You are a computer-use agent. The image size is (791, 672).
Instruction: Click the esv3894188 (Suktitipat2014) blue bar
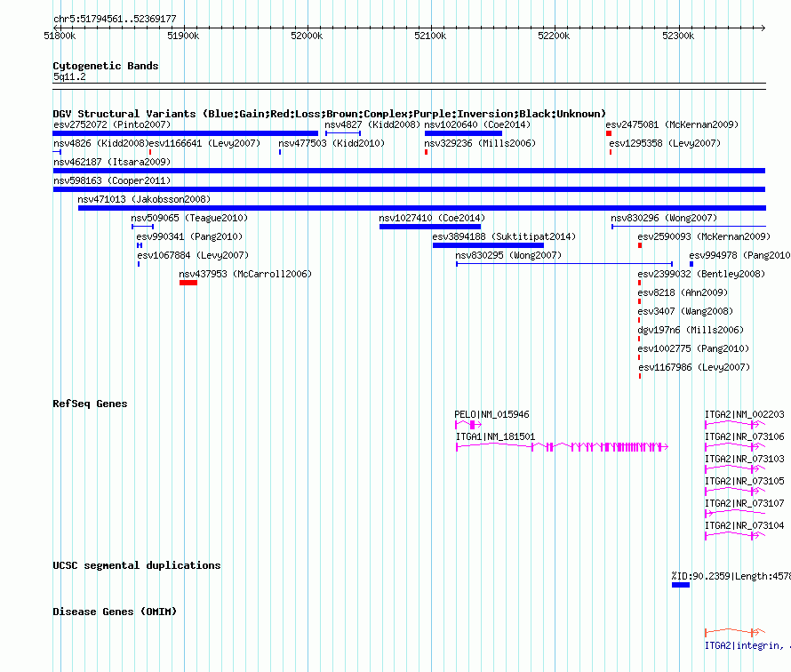(488, 245)
